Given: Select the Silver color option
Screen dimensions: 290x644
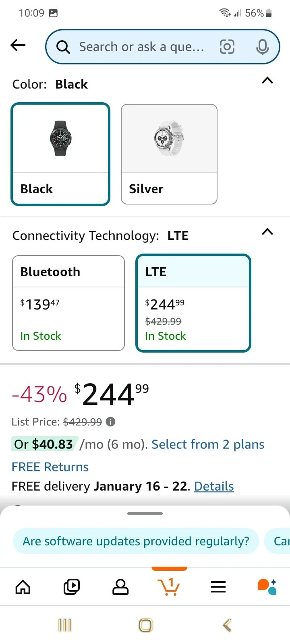Looking at the screenshot, I should pos(169,154).
